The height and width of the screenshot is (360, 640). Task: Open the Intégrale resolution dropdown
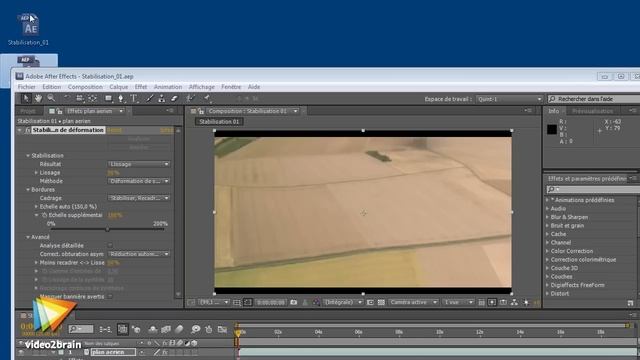tap(343, 302)
